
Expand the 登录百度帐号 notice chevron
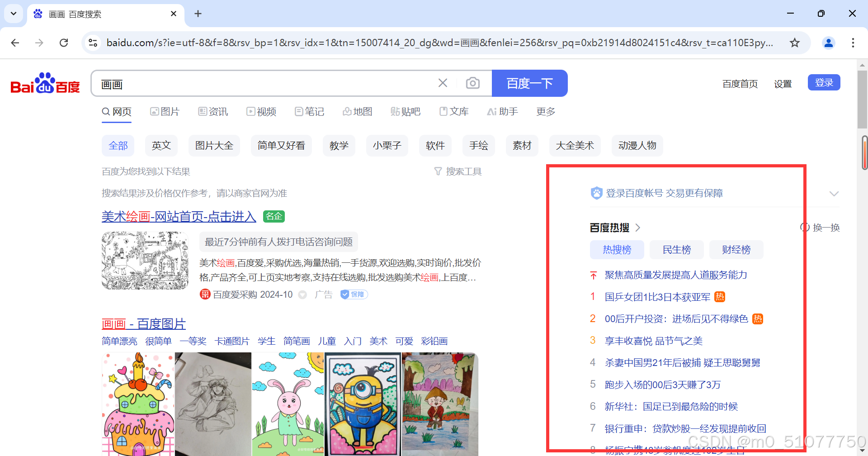coord(834,194)
